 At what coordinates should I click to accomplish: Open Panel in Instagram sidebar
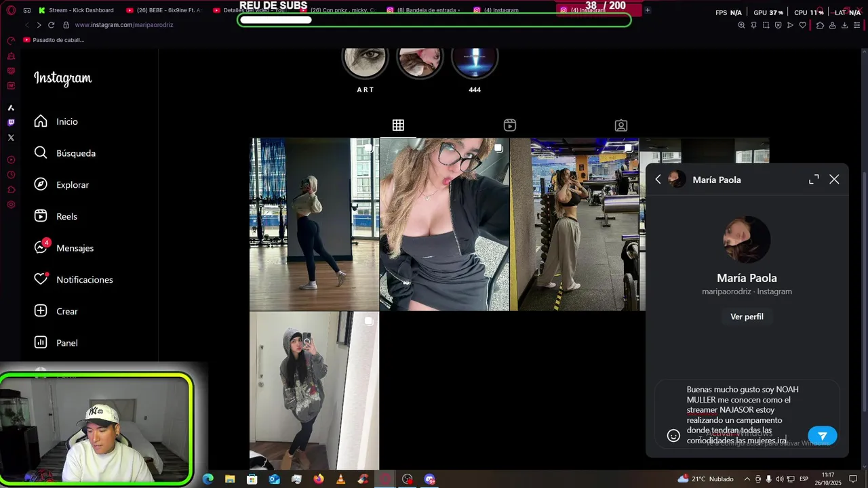click(x=56, y=343)
